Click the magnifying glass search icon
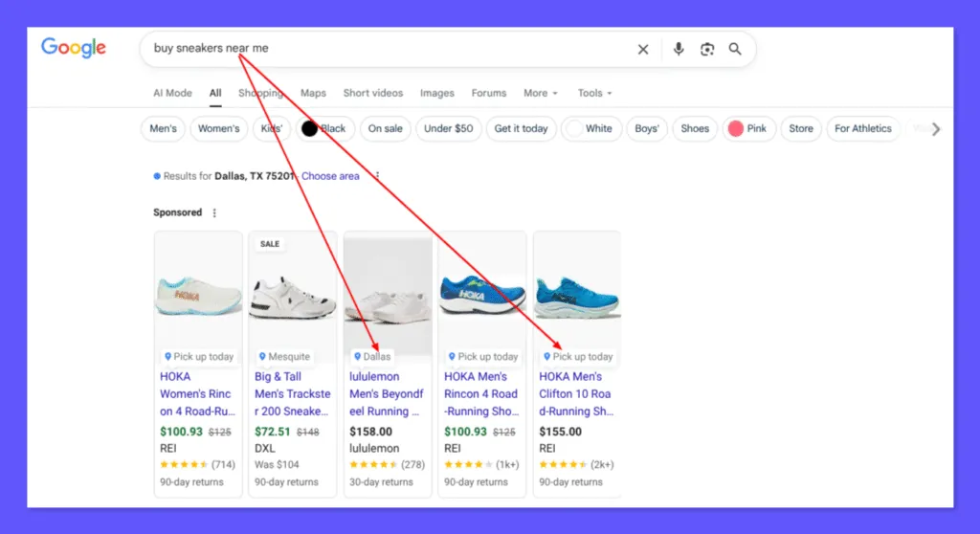980x534 pixels. 735,49
